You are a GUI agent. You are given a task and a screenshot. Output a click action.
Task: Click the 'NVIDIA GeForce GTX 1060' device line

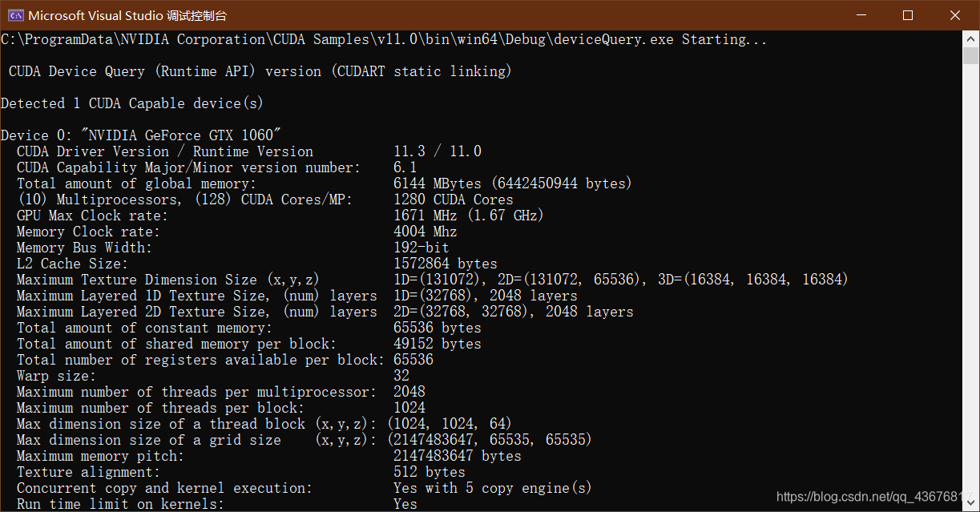[140, 135]
